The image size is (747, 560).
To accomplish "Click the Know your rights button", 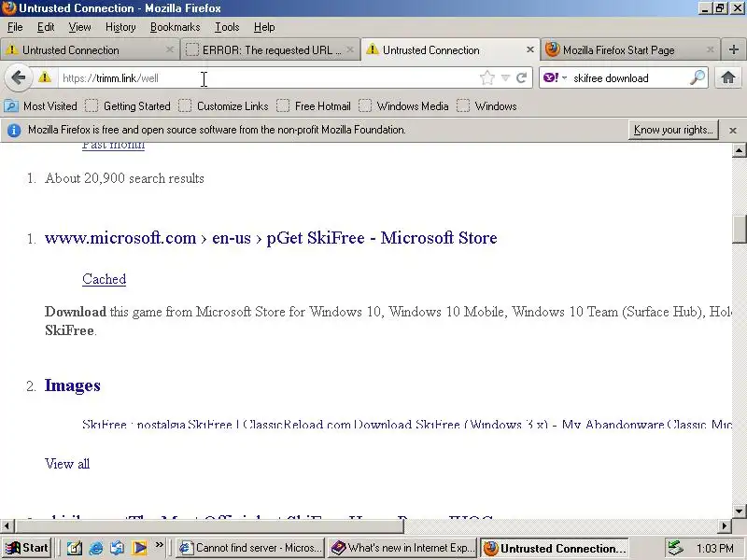I will 673,130.
